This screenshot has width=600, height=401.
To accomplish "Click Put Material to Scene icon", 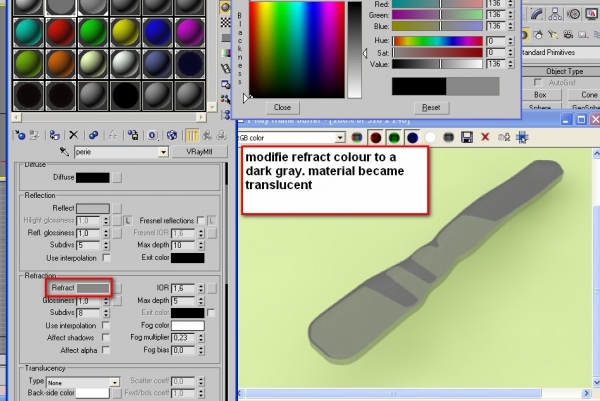I will click(35, 135).
